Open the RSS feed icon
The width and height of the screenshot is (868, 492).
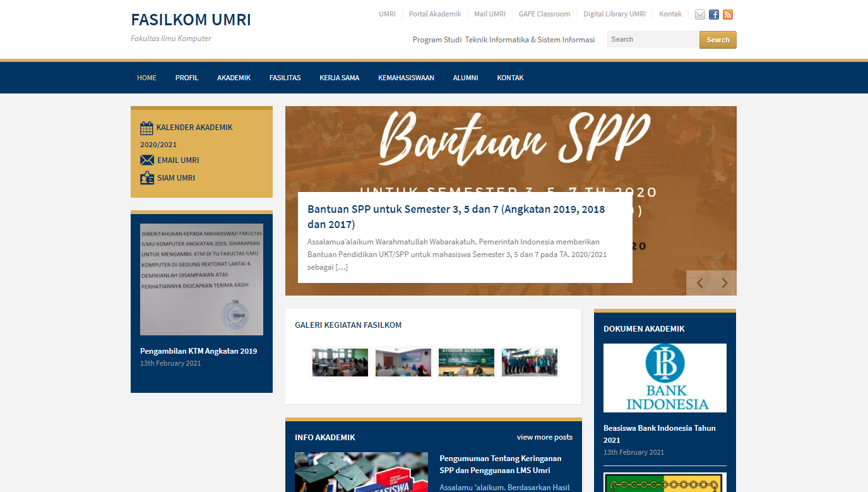[x=728, y=15]
